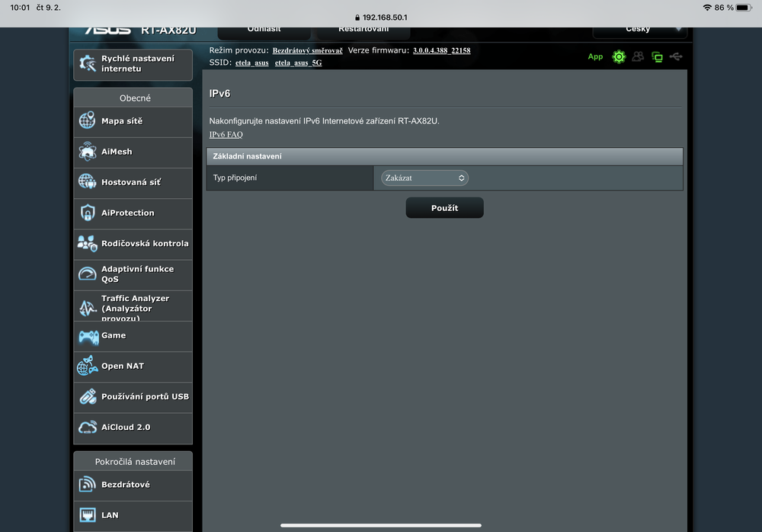Open Adaptivní funkce QoS menu item
762x532 pixels.
[x=137, y=274]
